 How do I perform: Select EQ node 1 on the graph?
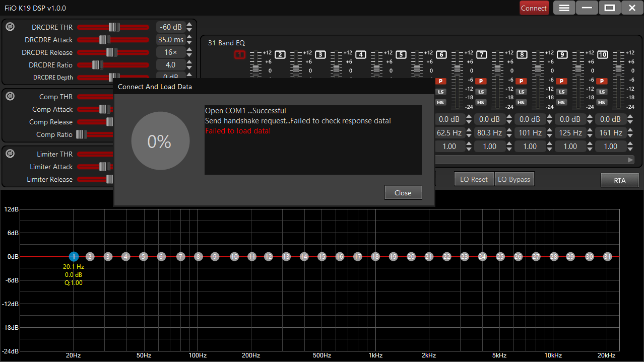(74, 257)
